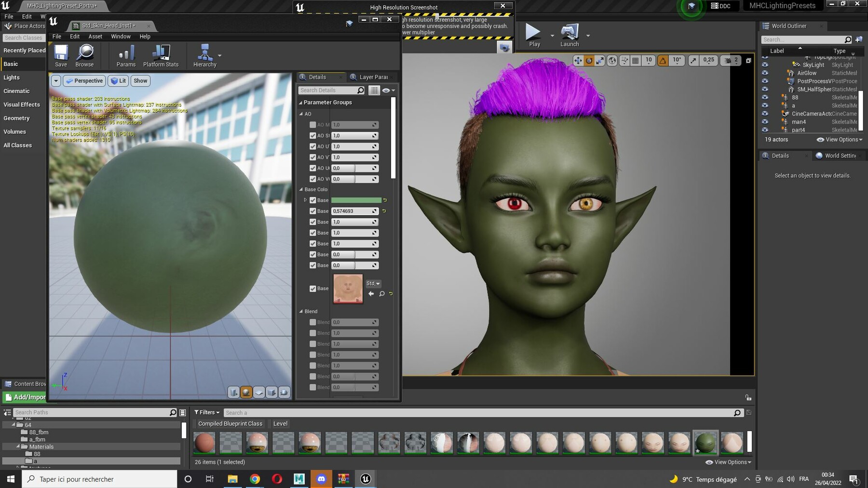Hide man4 actor in World Outliner

[765, 121]
